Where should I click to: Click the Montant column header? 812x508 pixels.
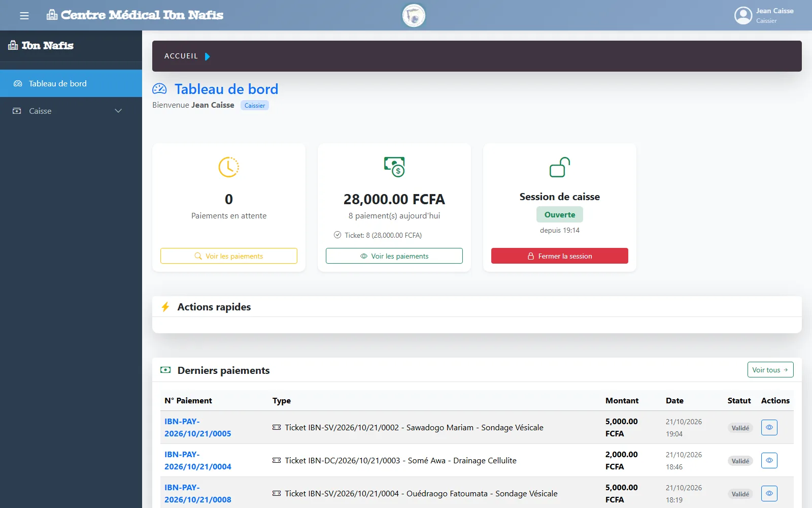click(x=622, y=400)
